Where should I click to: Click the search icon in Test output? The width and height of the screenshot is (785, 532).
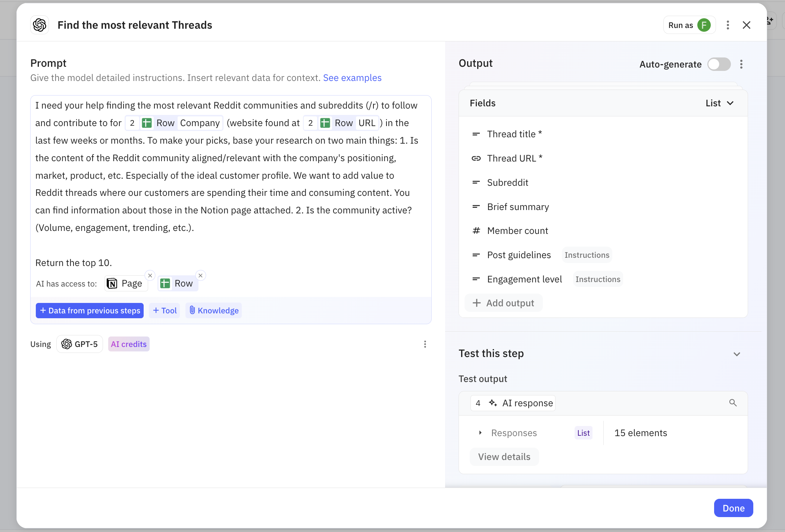pos(733,403)
